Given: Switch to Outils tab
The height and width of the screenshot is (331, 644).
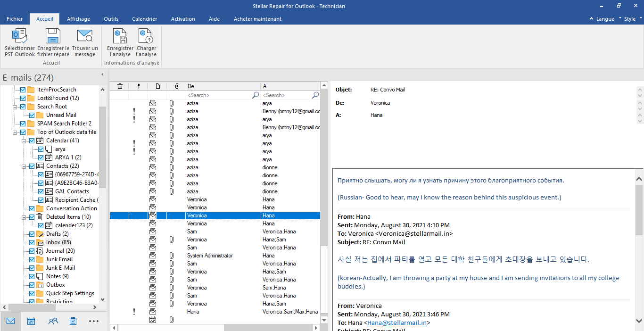Looking at the screenshot, I should pos(111,19).
